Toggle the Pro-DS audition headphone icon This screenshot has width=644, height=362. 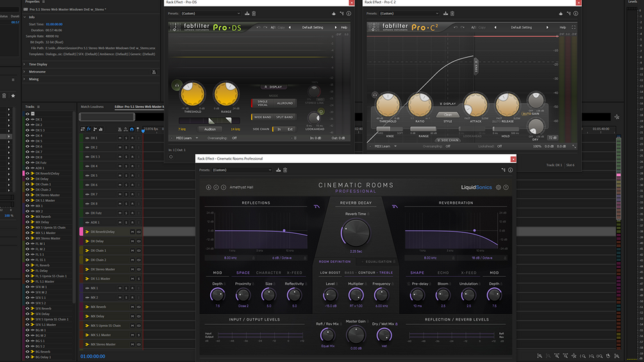coord(177,85)
